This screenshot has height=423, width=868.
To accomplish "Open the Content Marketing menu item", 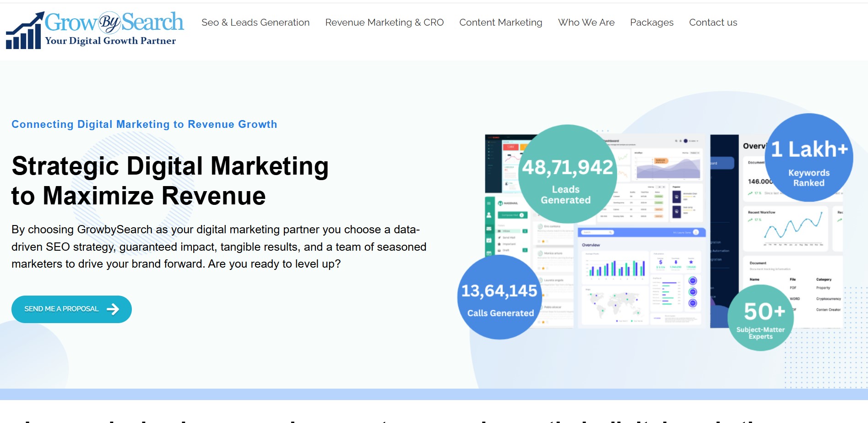I will (x=501, y=22).
